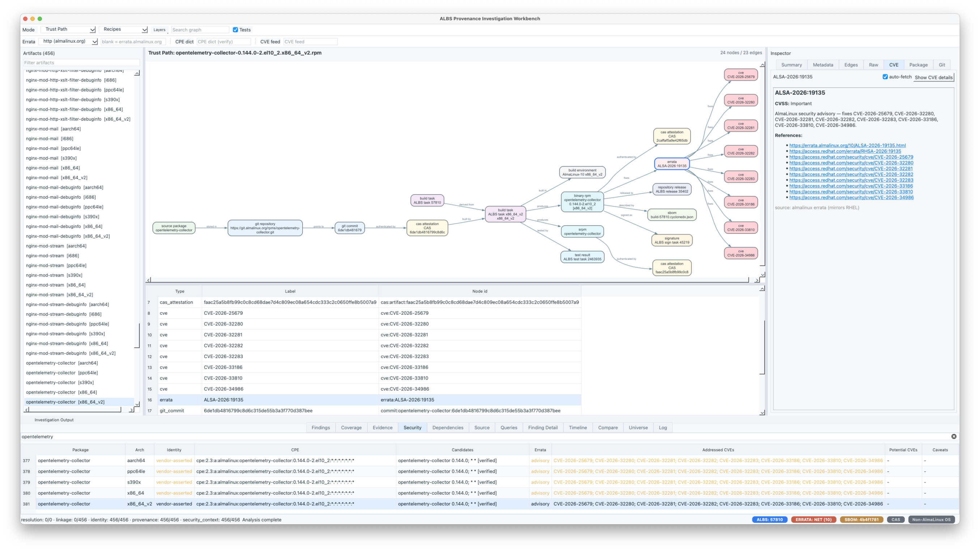Screen dimensions: 980x551
Task: Select the repository release ALBS release 35402 node
Action: tap(672, 189)
